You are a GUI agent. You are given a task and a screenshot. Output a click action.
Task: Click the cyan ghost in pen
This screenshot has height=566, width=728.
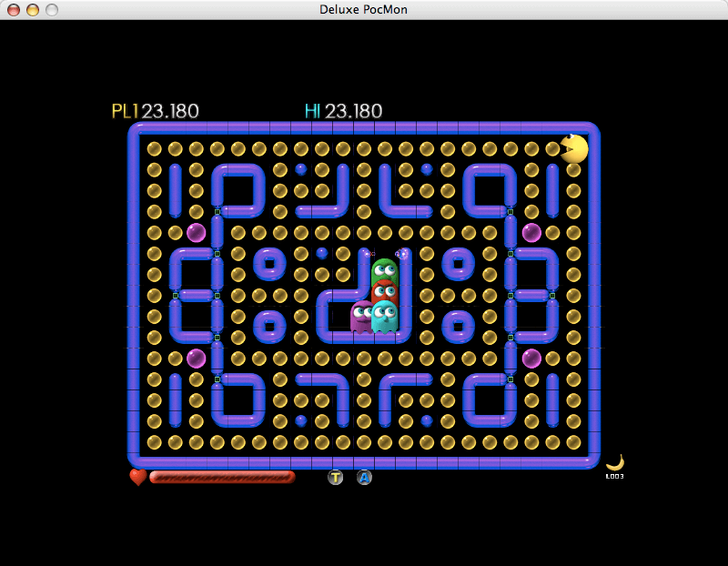coord(385,317)
